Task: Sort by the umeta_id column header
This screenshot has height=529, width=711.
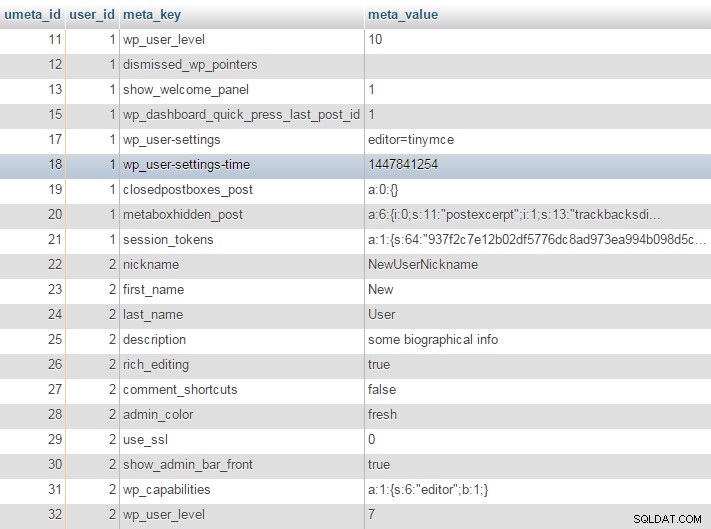Action: click(32, 15)
